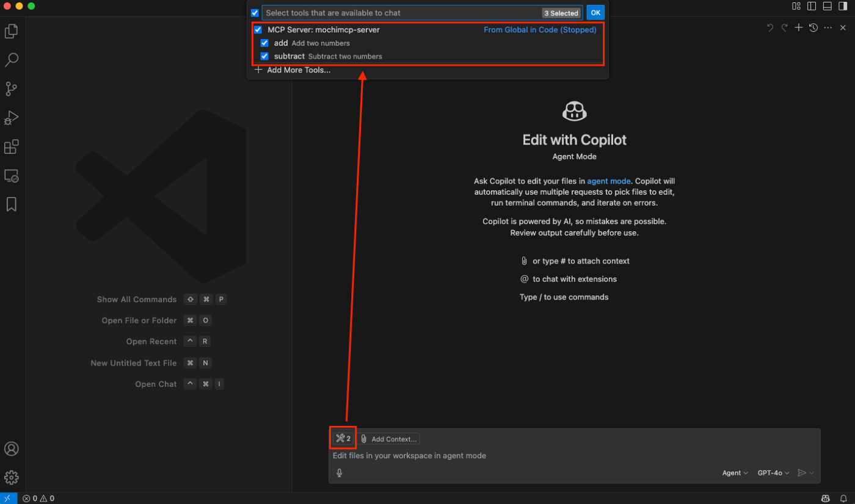
Task: Open the Copilot status icon in status bar
Action: [826, 499]
